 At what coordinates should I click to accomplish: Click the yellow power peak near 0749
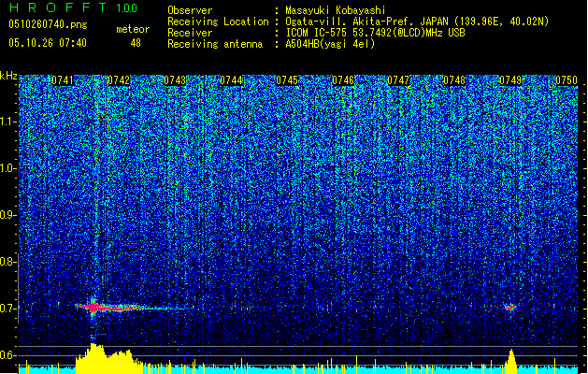pos(510,361)
